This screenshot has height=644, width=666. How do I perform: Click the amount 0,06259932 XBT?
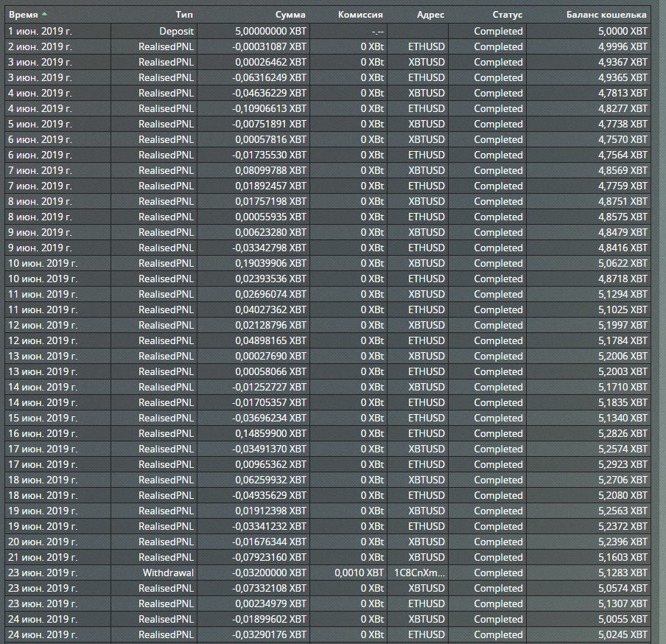pos(270,480)
